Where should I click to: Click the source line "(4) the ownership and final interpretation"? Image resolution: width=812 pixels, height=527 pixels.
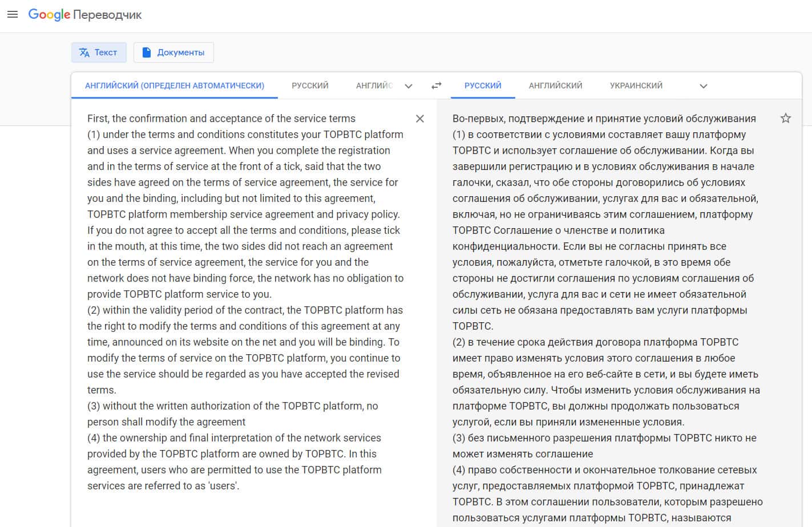coord(234,438)
